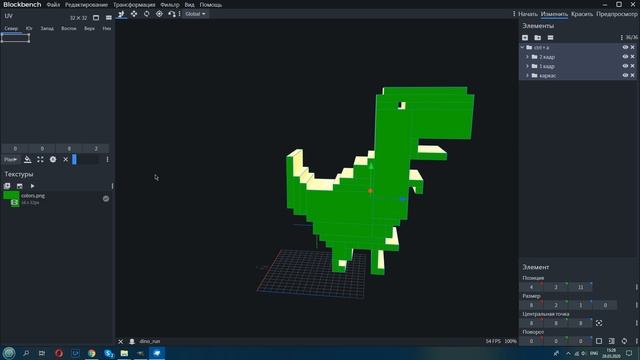
Task: Toggle outliner list options icon
Action: [550, 38]
